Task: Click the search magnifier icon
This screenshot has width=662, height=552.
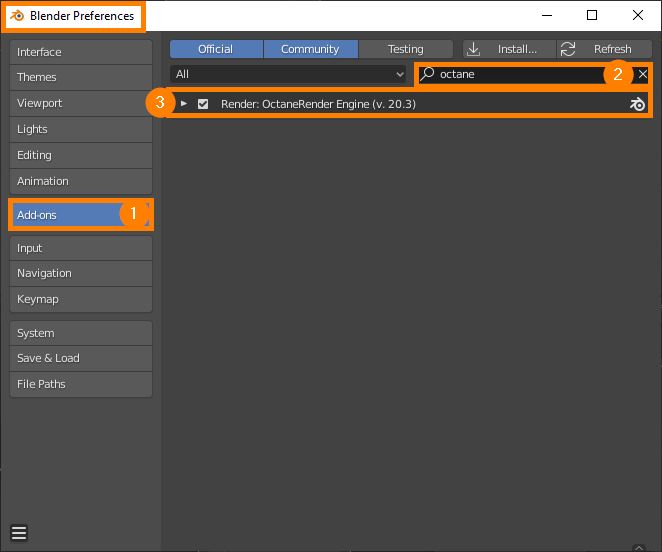Action: click(427, 74)
